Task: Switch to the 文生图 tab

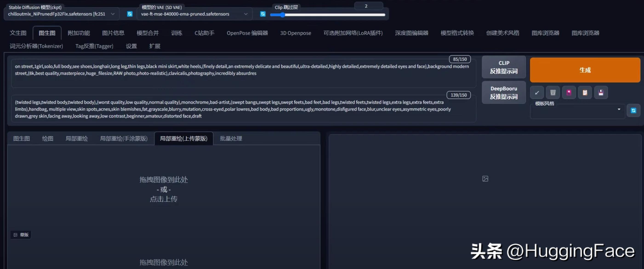Action: [x=18, y=33]
